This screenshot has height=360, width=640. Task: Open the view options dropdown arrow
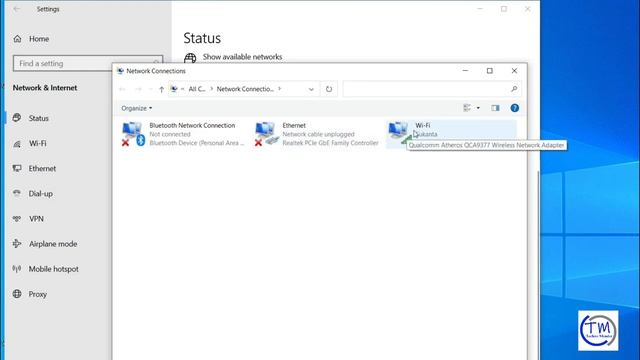tap(478, 108)
